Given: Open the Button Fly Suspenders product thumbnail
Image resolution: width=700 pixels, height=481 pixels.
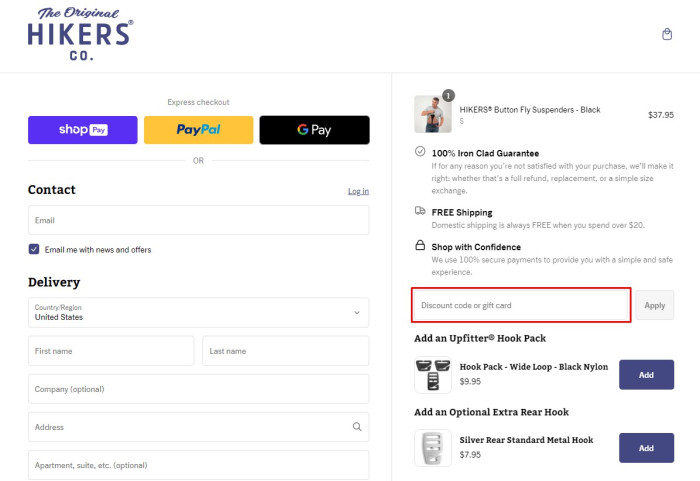Looking at the screenshot, I should 433,114.
